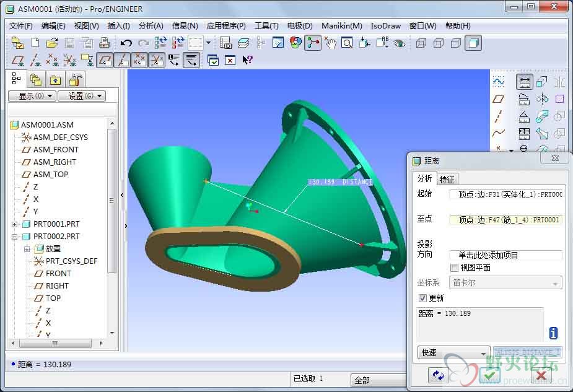Image resolution: width=573 pixels, height=392 pixels.
Task: Open the 笛卡尔 coordinate system dropdown
Action: coord(505,283)
